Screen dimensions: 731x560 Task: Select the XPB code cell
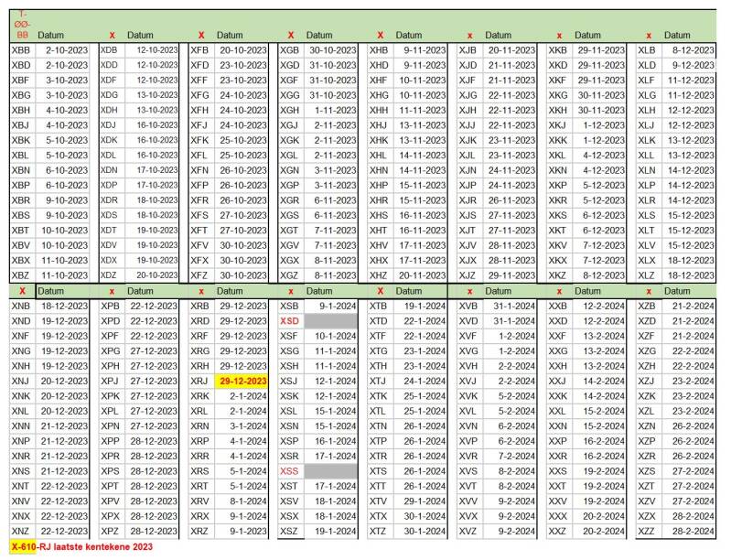[x=111, y=307]
